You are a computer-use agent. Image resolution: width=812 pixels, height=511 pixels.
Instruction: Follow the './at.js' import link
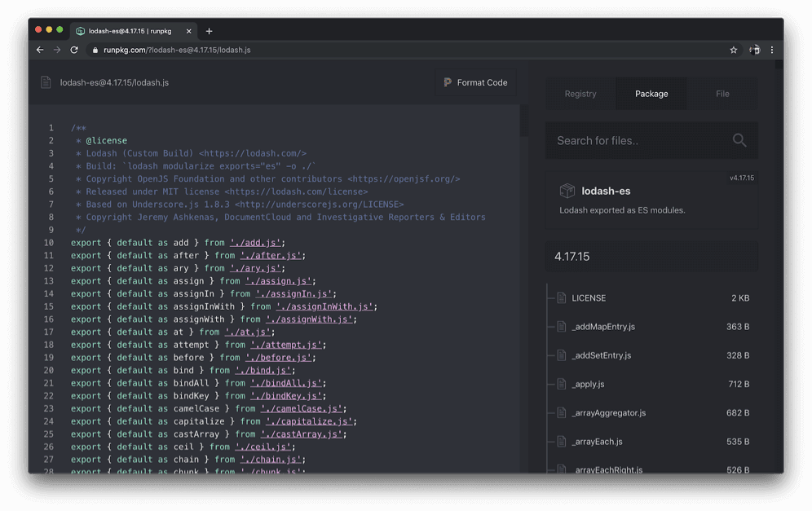(x=248, y=332)
